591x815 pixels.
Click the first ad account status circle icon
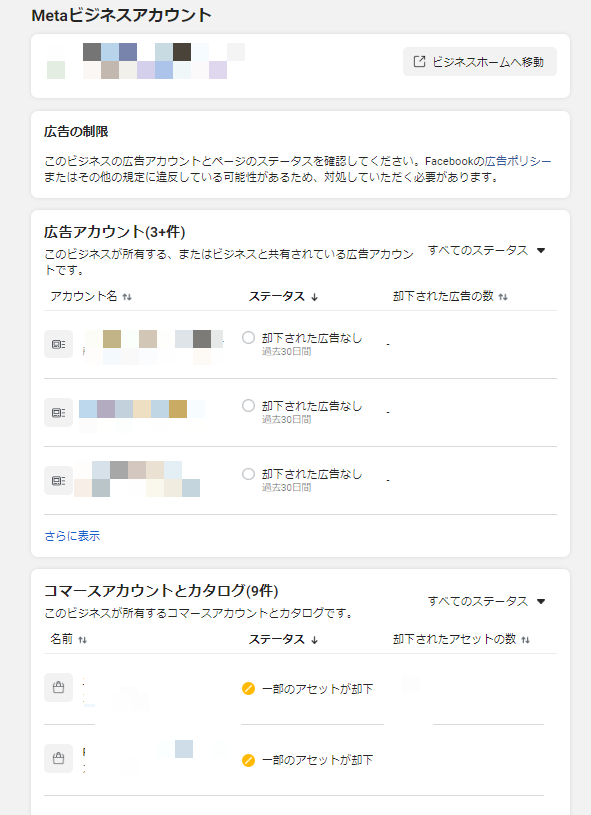click(x=248, y=338)
